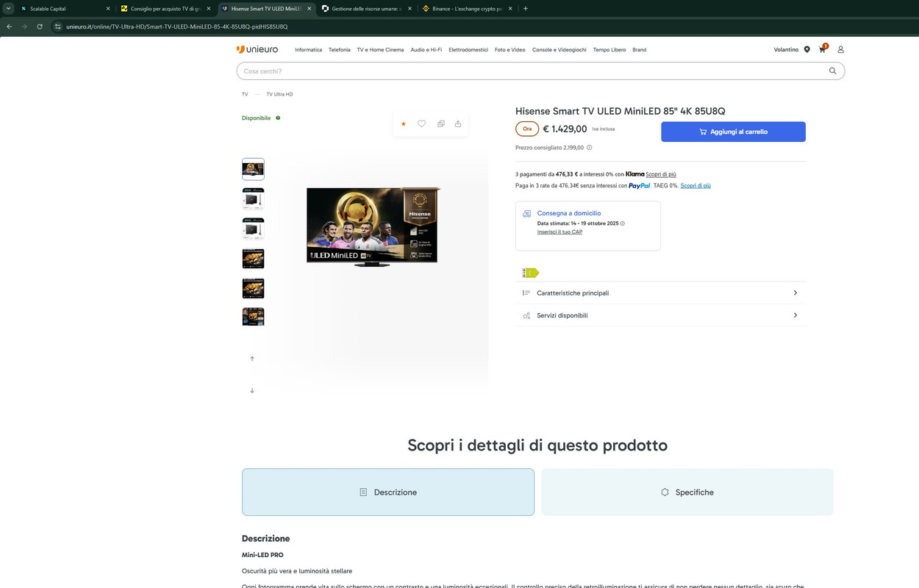
Task: Open the tab search dropdown arrow
Action: click(x=8, y=9)
